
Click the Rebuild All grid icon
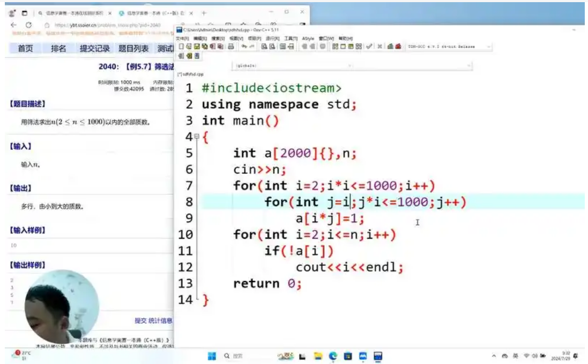pyautogui.click(x=359, y=47)
